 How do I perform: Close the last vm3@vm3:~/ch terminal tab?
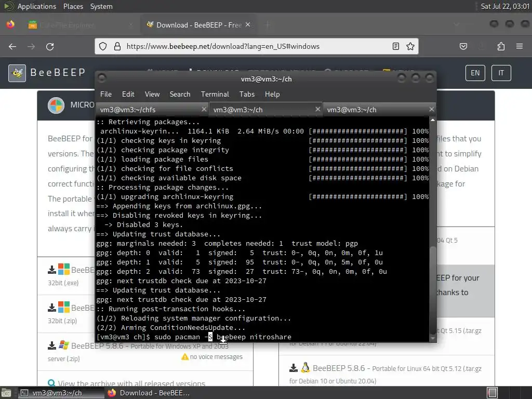431,109
